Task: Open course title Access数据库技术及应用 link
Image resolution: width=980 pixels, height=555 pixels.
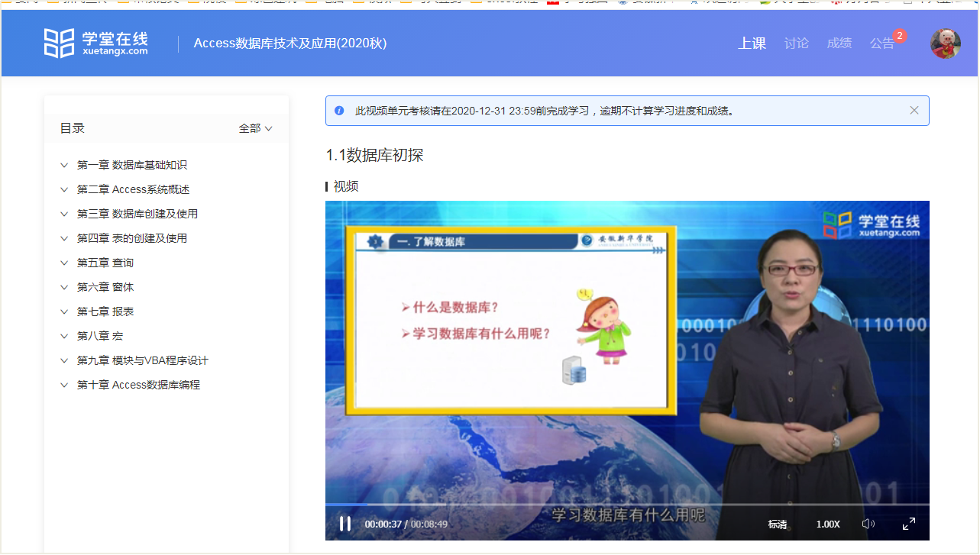Action: (x=290, y=44)
